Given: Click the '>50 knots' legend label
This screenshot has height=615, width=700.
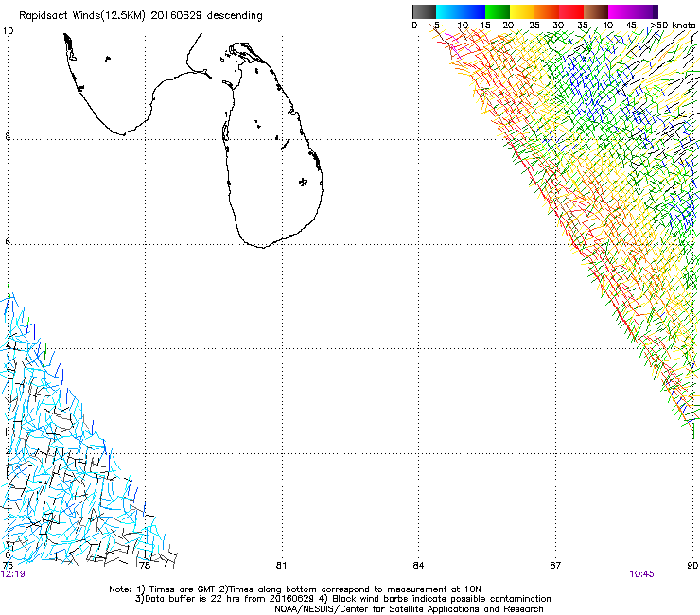Looking at the screenshot, I should tap(673, 26).
